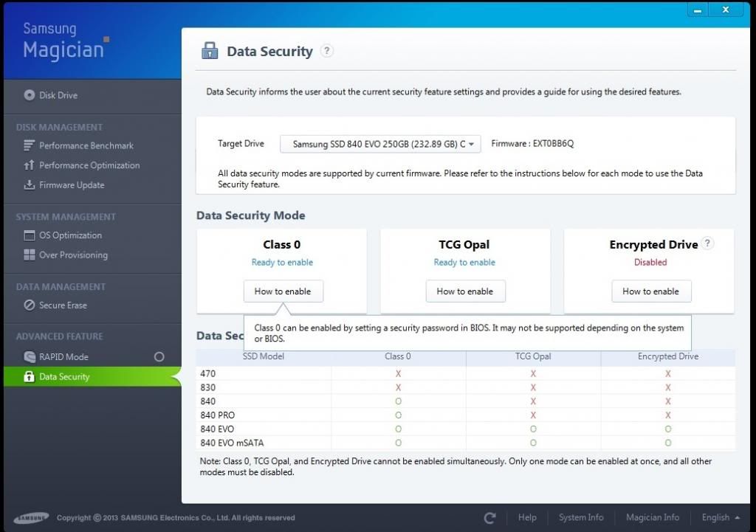Click the X in 470 TCG Opal cell

pyautogui.click(x=533, y=373)
